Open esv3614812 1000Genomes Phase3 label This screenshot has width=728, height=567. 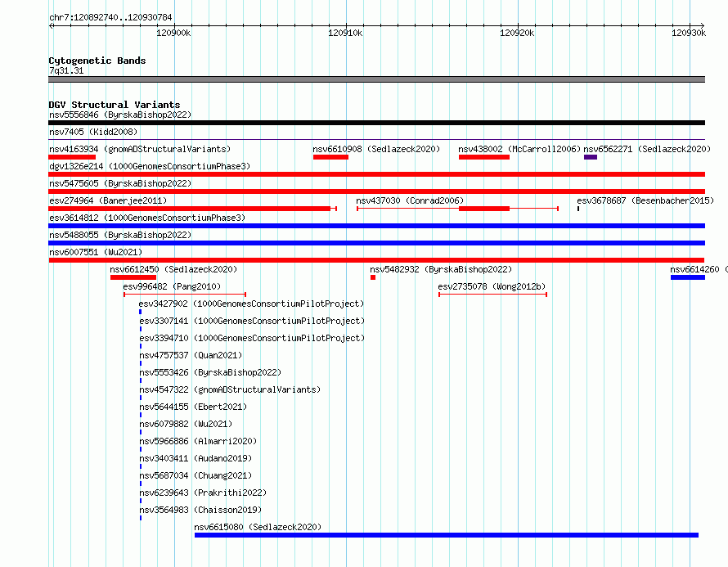pyautogui.click(x=147, y=218)
